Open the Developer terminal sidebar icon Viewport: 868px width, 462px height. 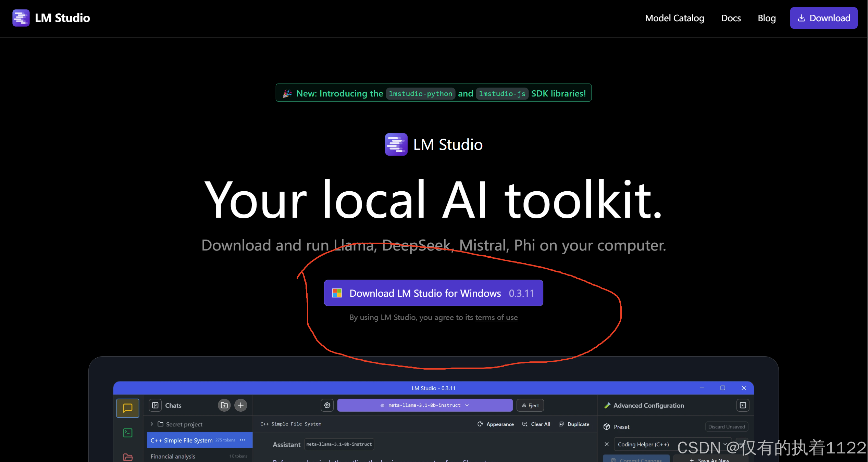click(x=128, y=433)
